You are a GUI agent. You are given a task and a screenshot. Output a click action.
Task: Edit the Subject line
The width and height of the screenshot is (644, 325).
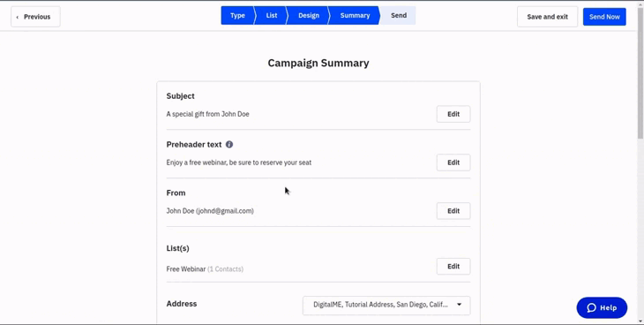click(453, 114)
